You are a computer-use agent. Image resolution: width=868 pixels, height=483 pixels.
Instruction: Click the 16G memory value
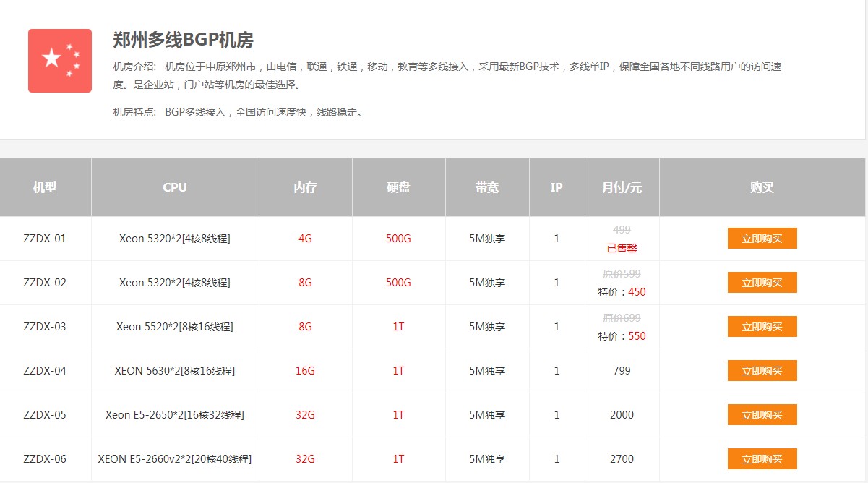tap(305, 371)
